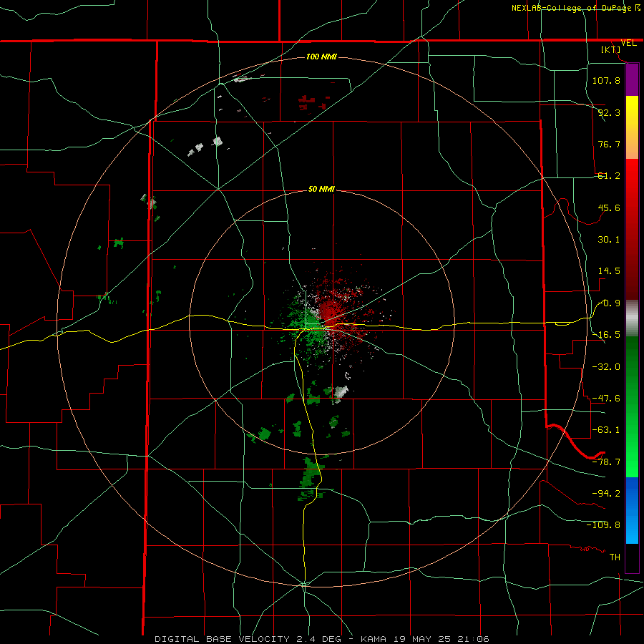Click the -16.5 legend value
Image resolution: width=644 pixels, height=644 pixels.
coord(606,335)
